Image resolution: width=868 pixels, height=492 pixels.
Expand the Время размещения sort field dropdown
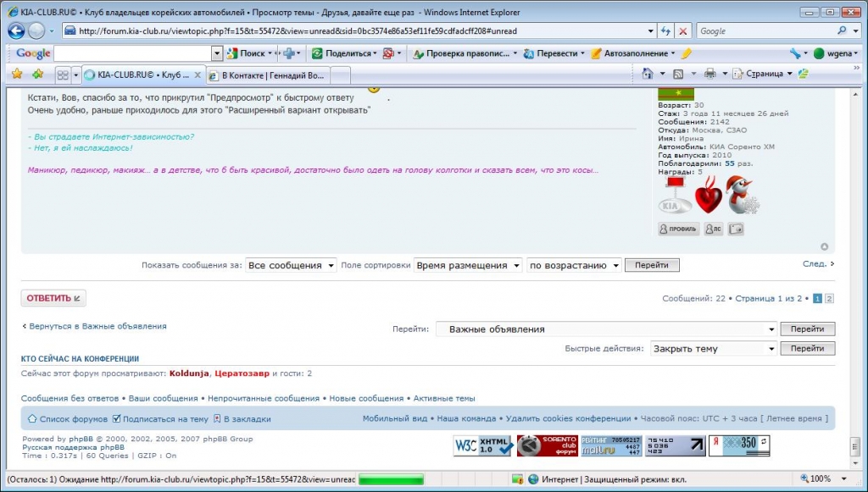[x=468, y=265]
